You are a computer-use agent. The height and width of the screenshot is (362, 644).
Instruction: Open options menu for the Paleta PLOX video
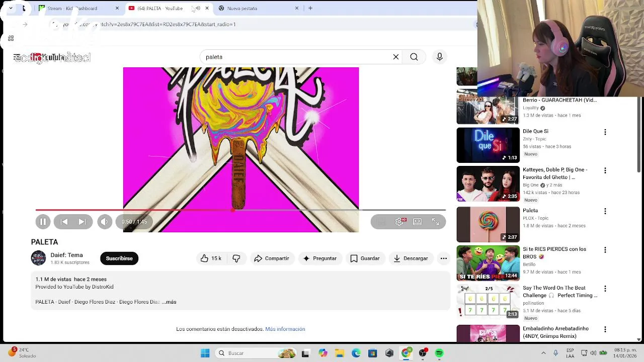tap(605, 211)
